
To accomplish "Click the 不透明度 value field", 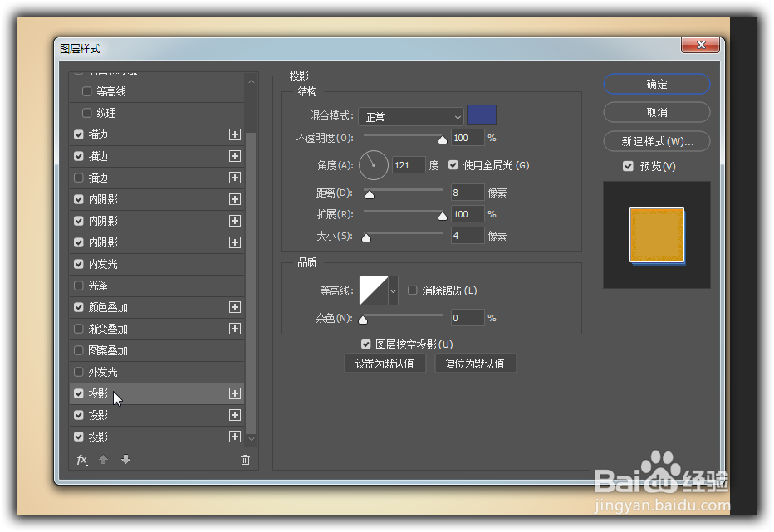I will tap(468, 138).
